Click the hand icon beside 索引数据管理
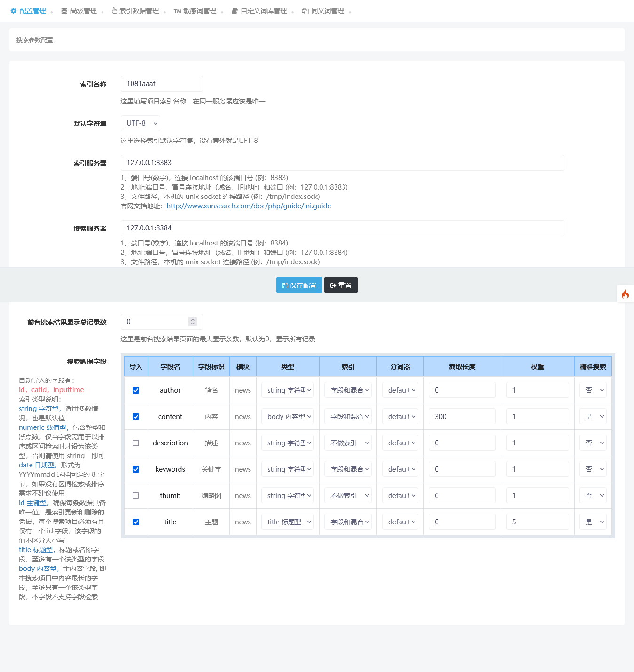The image size is (634, 672). 115,10
